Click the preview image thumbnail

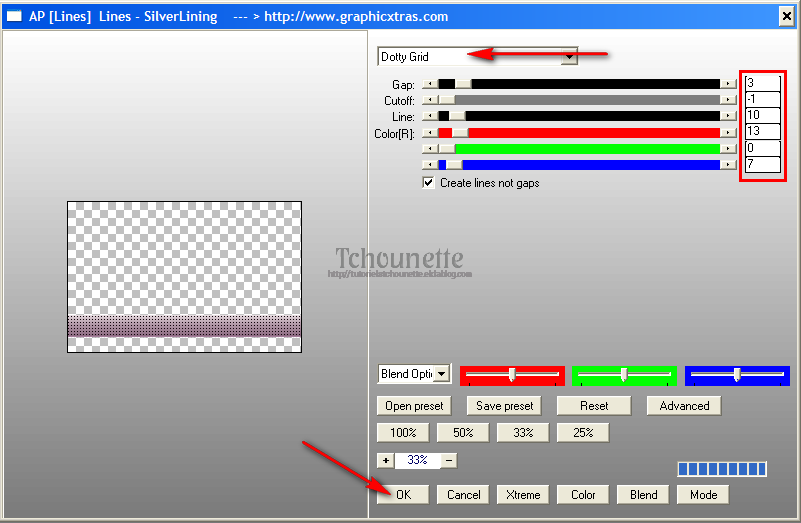tap(184, 276)
